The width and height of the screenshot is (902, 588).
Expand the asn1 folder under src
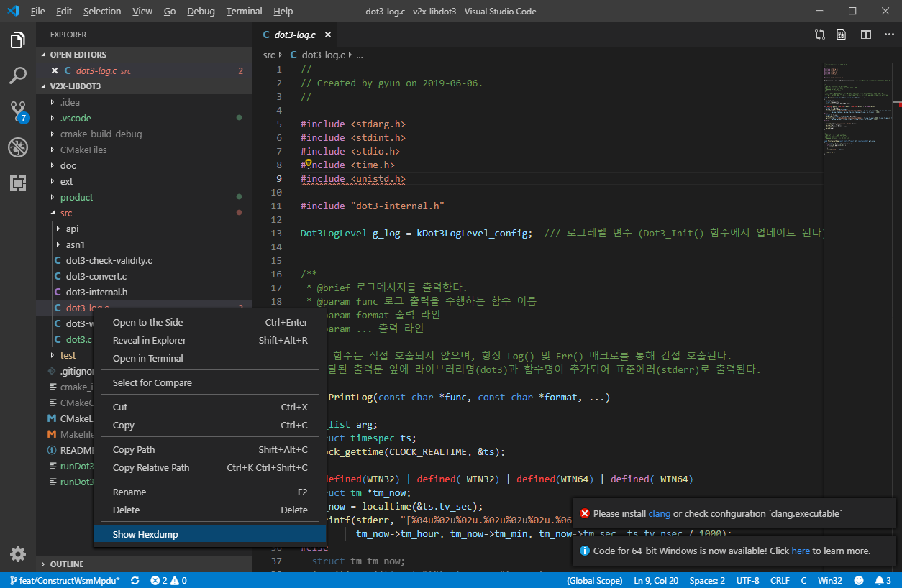tap(144, 244)
